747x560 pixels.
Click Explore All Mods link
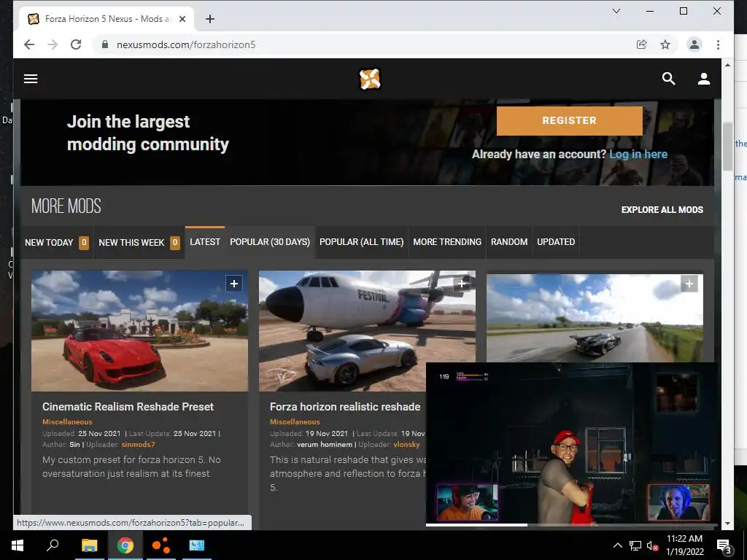click(x=662, y=209)
